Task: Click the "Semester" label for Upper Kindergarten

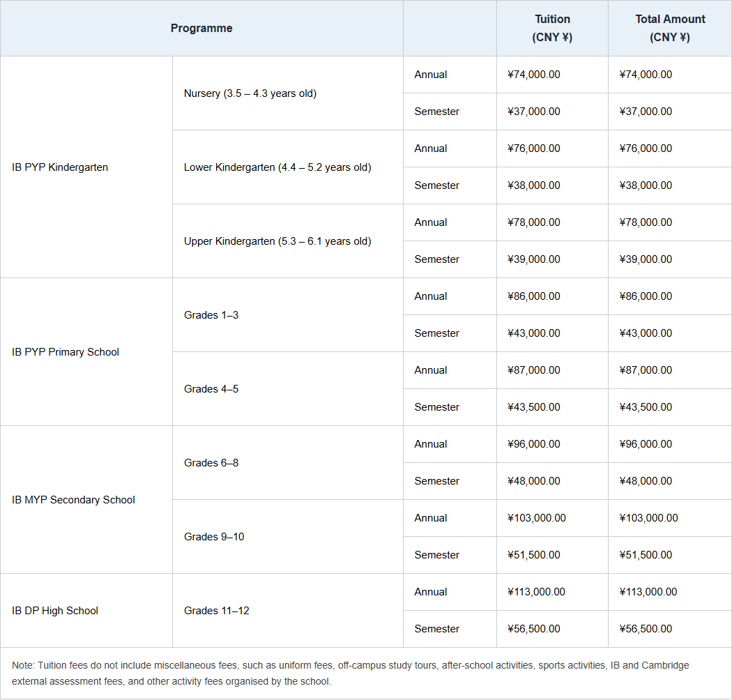Action: click(436, 259)
